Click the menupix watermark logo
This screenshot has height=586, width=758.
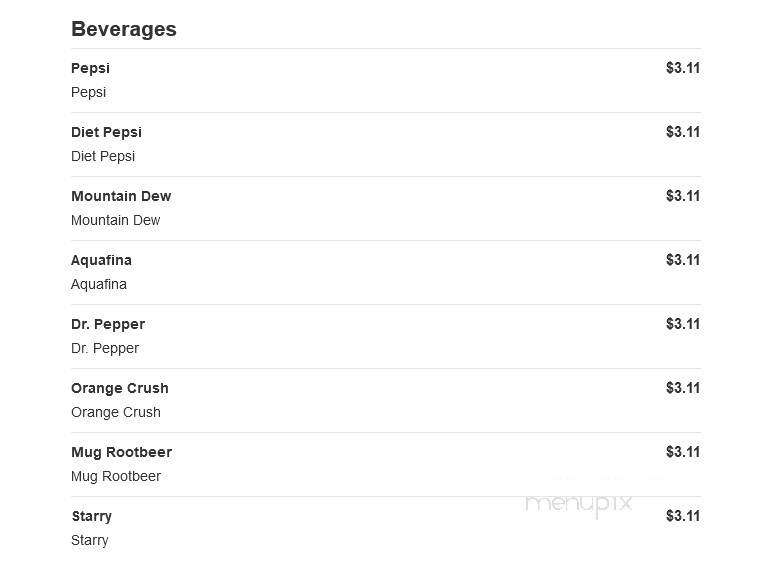(579, 504)
